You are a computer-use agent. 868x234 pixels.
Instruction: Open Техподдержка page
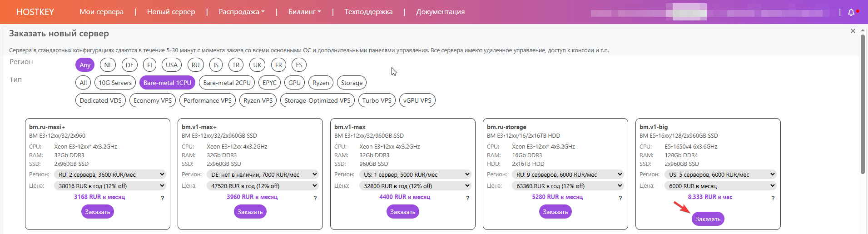[x=368, y=12]
